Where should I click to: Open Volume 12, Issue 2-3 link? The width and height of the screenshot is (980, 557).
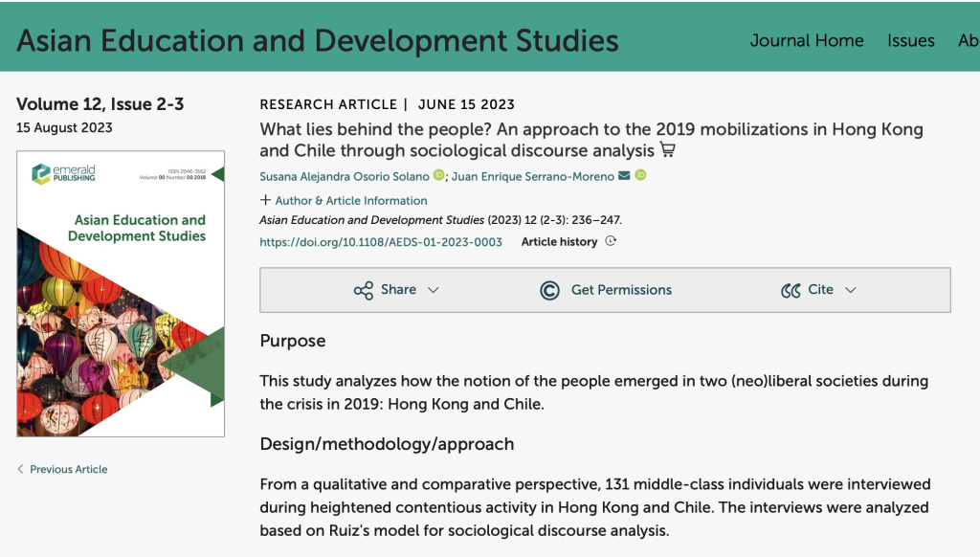pyautogui.click(x=98, y=104)
